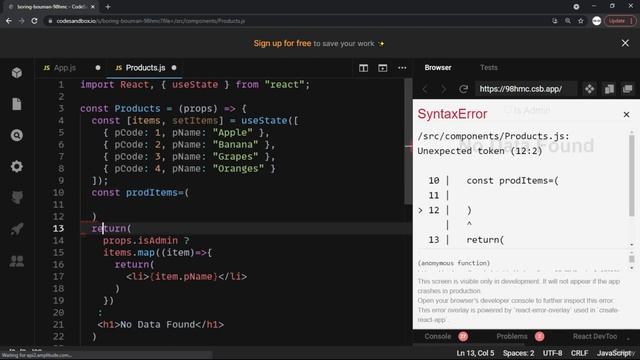
Task: Click "(anonymous function)" in error stack
Action: tap(453, 263)
